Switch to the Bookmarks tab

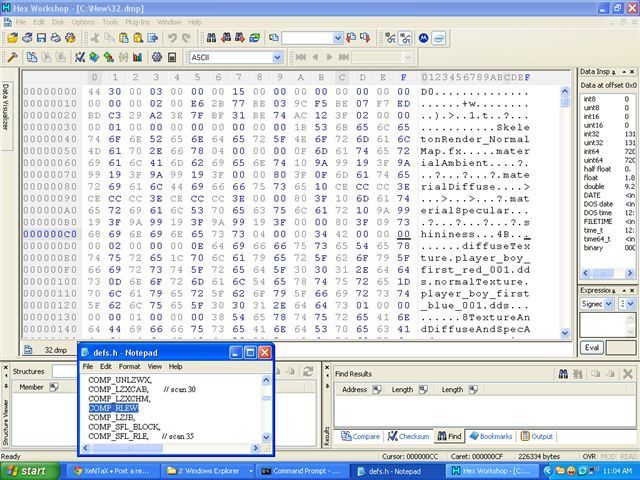[492, 436]
